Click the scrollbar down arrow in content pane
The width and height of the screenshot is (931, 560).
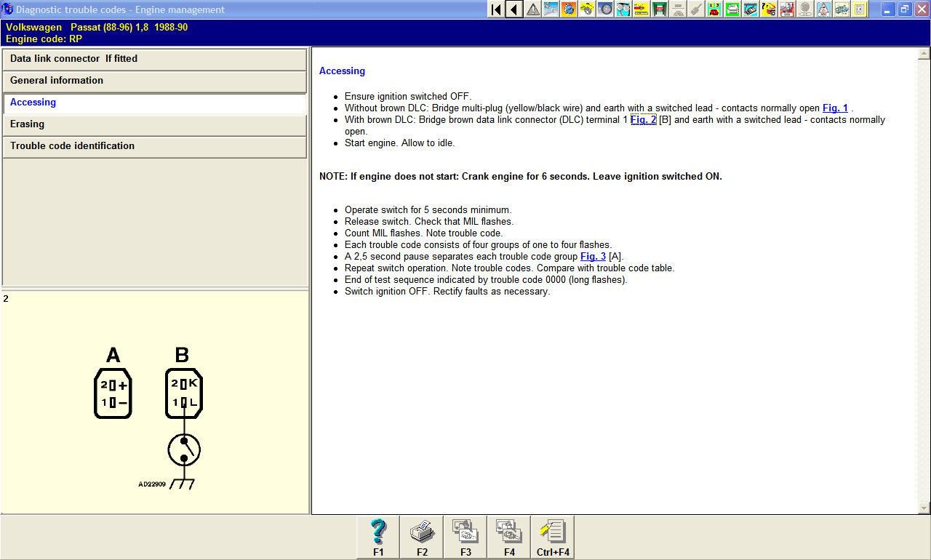(x=924, y=508)
